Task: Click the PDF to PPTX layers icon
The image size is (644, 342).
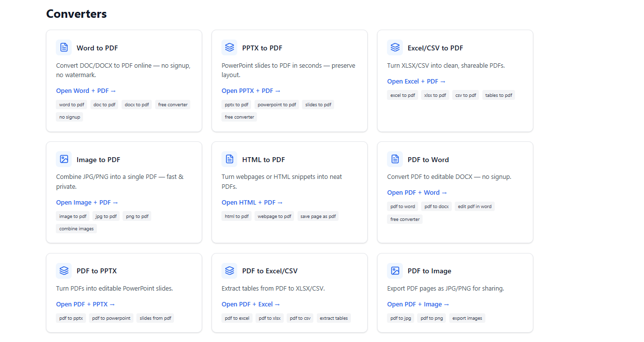Action: [64, 270]
